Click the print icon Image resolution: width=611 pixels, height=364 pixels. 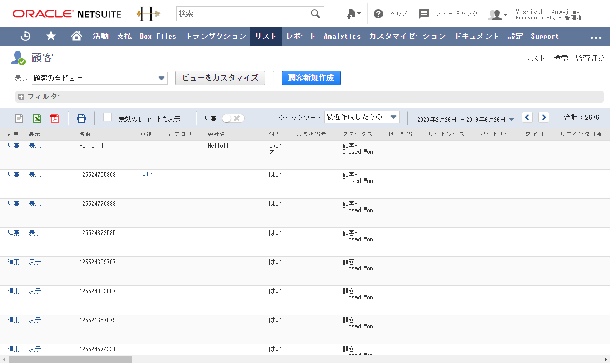point(81,118)
